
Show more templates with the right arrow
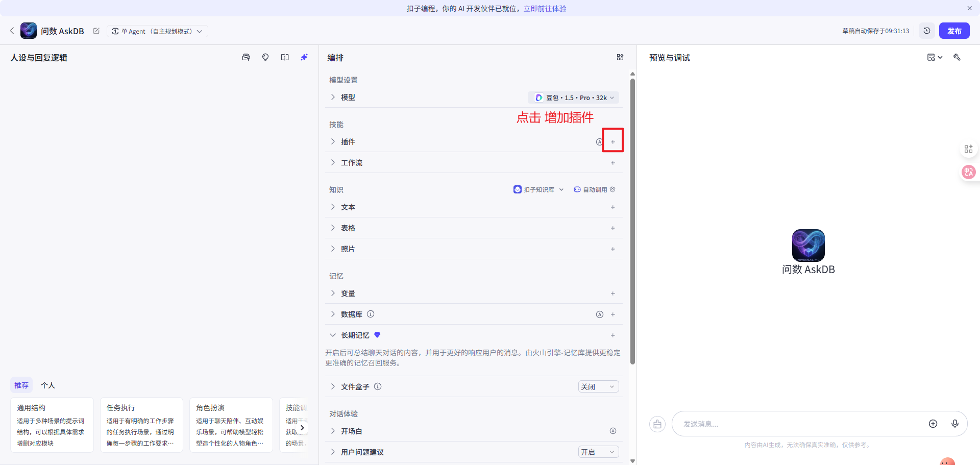[302, 428]
